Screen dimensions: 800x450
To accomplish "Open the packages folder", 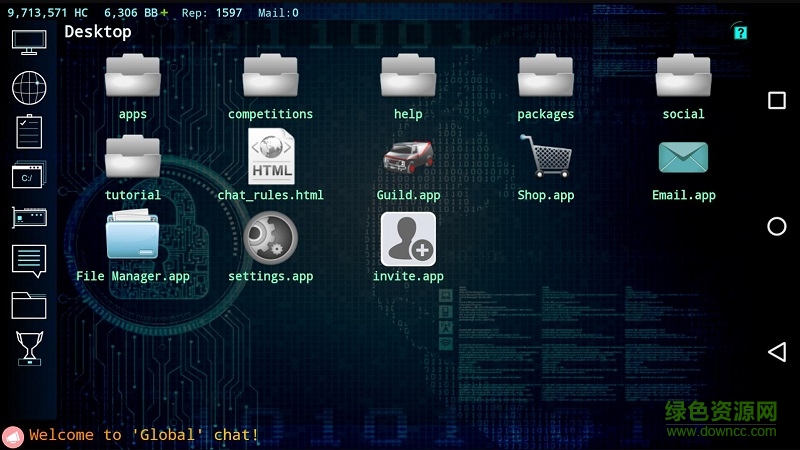I will (545, 77).
